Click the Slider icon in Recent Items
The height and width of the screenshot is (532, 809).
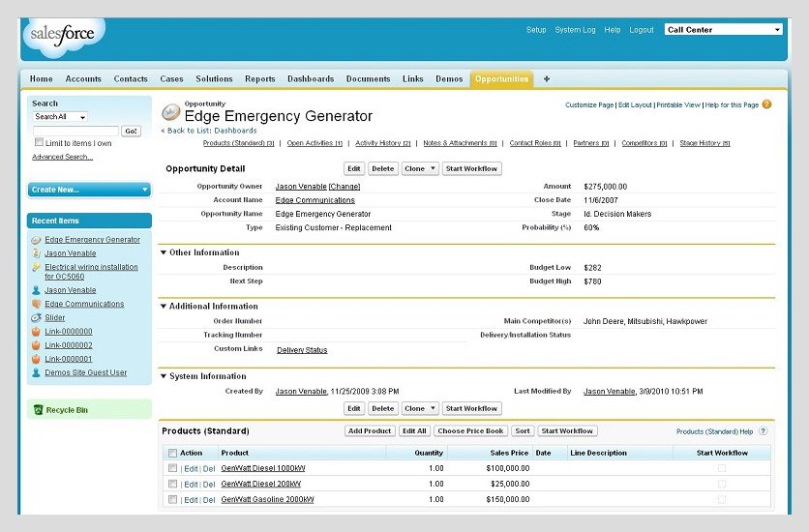click(36, 317)
